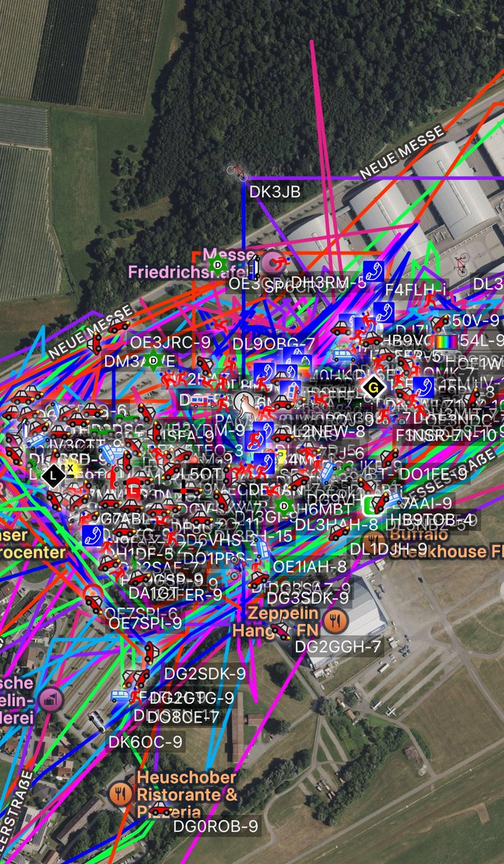Viewport: 504px width, 864px height.
Task: Open the pink Messe Friedrichshafen place marker
Action: coord(274,262)
